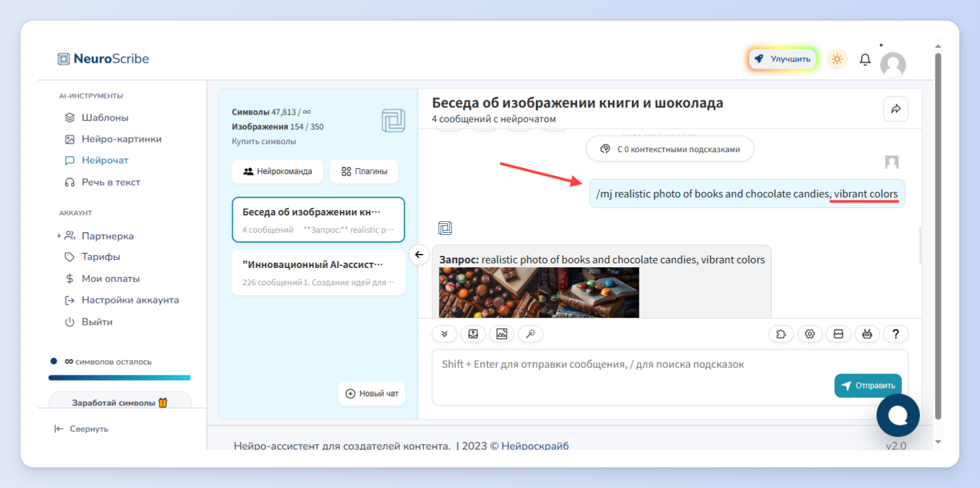
Task: Collapse the sidebar with Свернуть
Action: 81,429
